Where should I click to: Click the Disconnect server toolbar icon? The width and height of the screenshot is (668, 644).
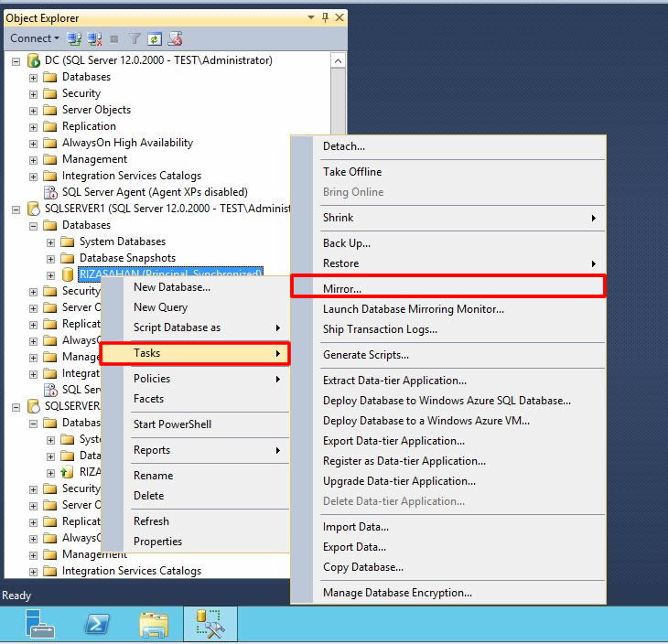point(93,38)
